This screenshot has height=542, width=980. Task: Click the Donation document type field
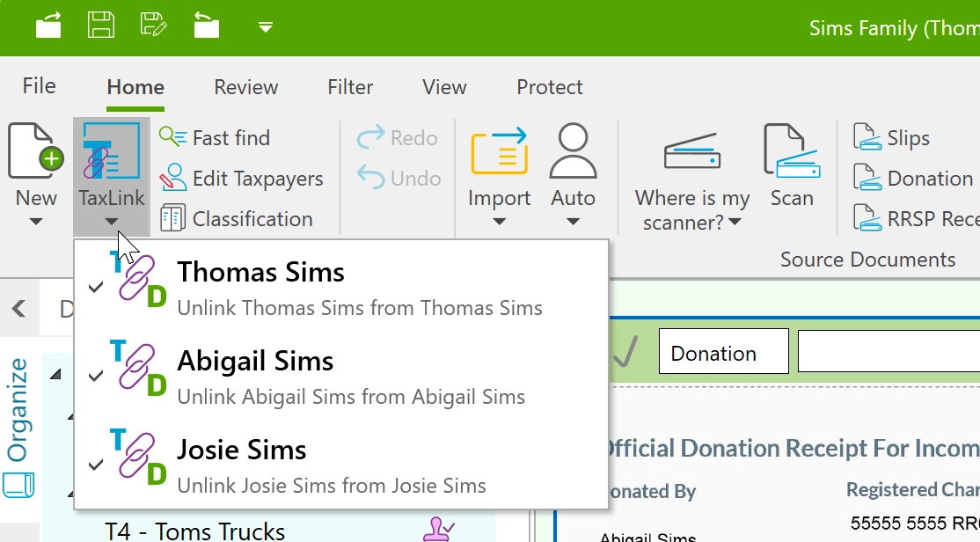(x=724, y=353)
